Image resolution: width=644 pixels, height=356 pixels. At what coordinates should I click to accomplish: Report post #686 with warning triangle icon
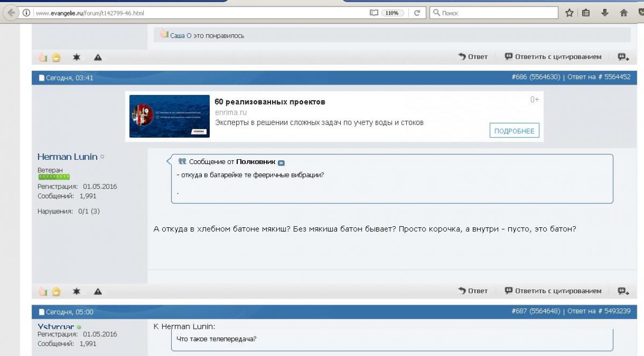pos(98,291)
